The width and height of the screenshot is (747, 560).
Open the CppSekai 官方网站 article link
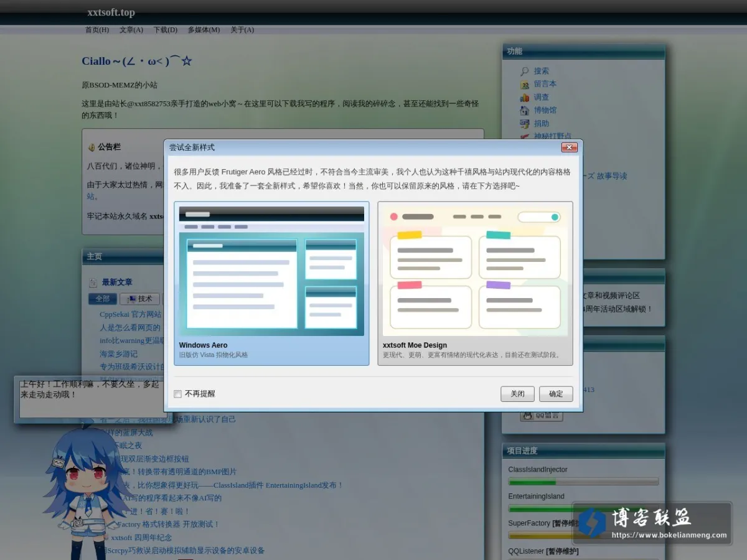click(130, 314)
